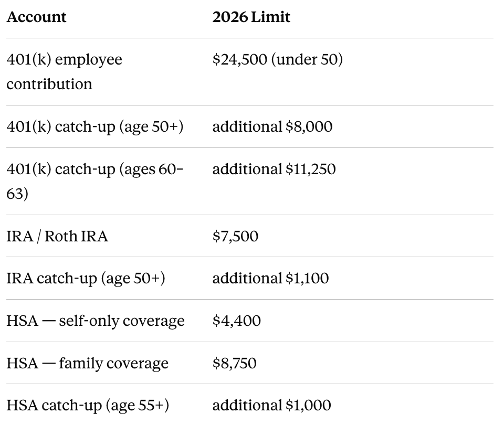Select the 401(k) catch-up (age 50+) row label
The image size is (504, 424).
tap(95, 126)
